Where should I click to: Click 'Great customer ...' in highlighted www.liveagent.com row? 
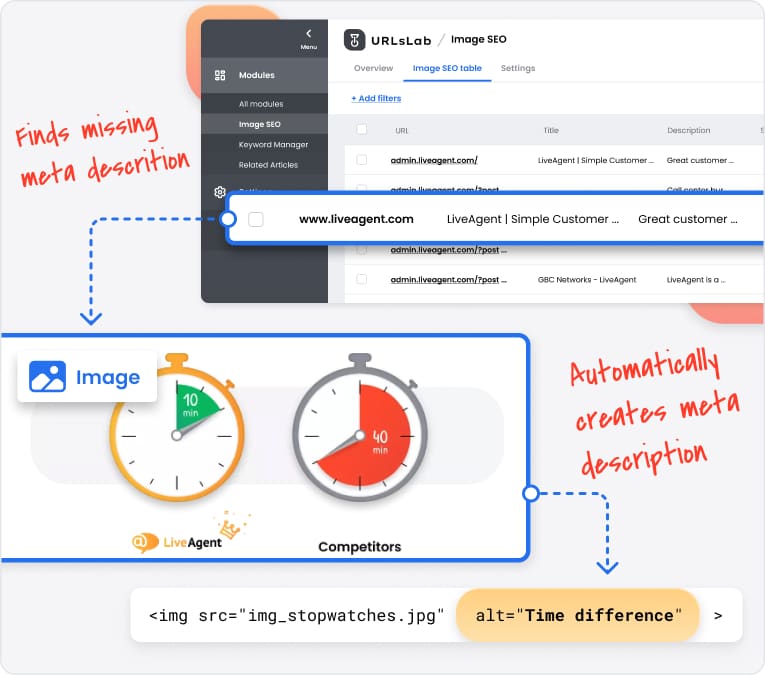point(687,219)
